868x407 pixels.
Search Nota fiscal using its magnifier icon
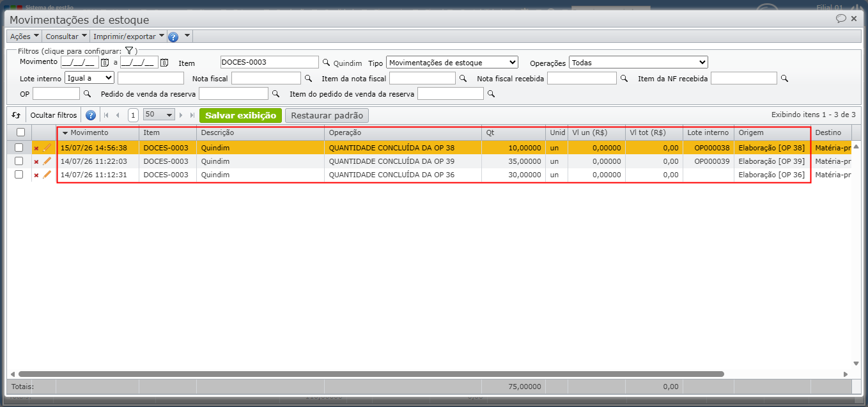coord(308,79)
